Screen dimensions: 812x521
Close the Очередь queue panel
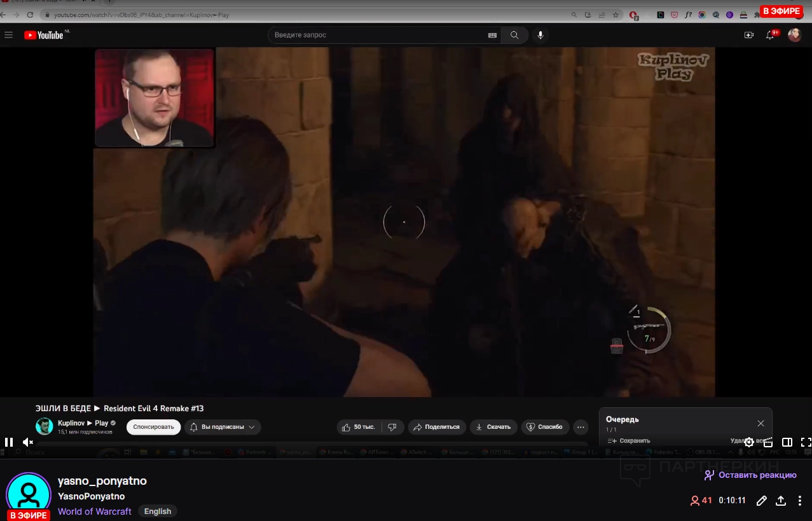point(760,423)
